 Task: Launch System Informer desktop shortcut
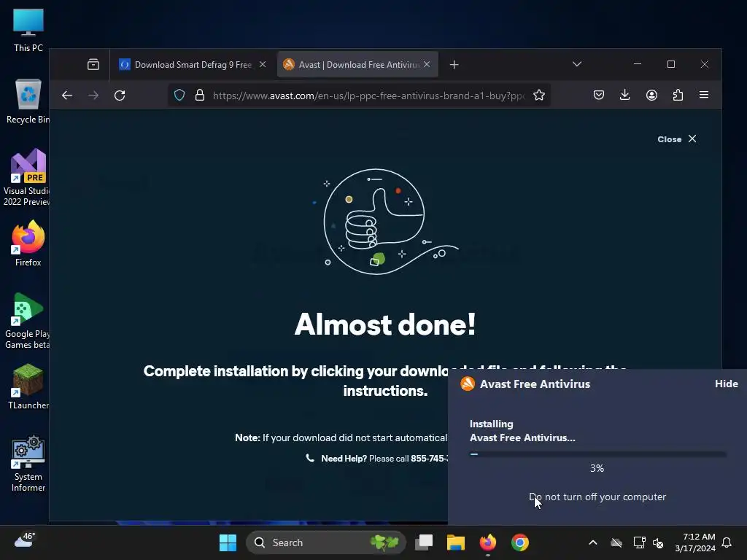pyautogui.click(x=28, y=463)
